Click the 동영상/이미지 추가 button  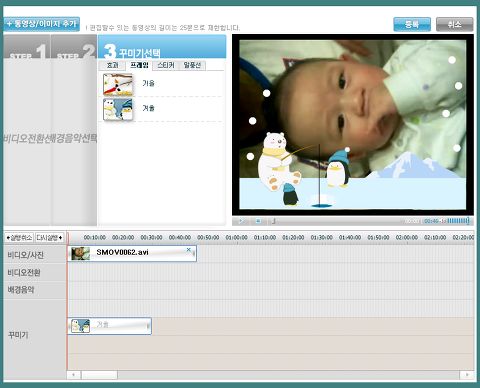(x=42, y=24)
